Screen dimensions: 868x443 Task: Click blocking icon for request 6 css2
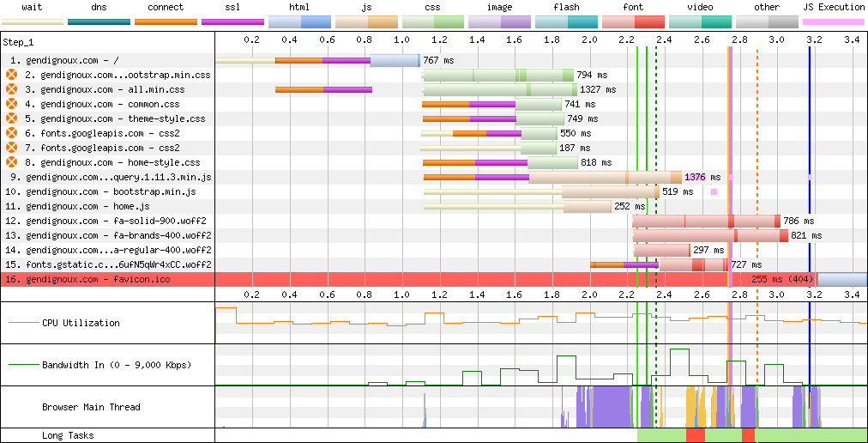click(11, 133)
